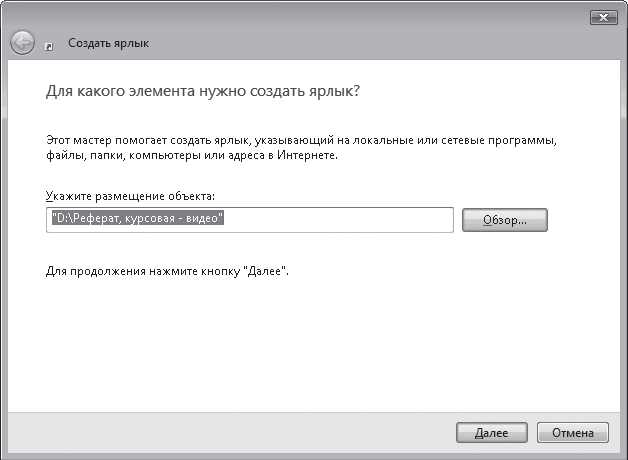Click the hint "Для продолжения нажмите кнопку Далее"
628x460 pixels.
tap(168, 271)
